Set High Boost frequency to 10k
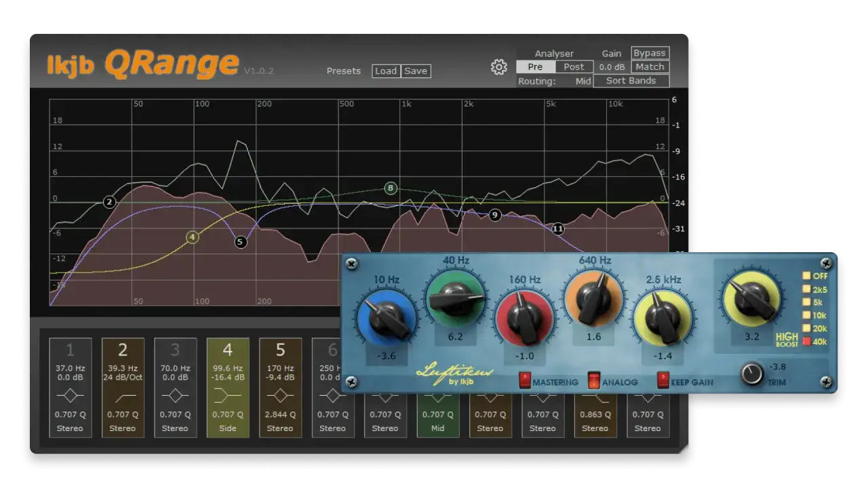The width and height of the screenshot is (868, 488). click(806, 315)
